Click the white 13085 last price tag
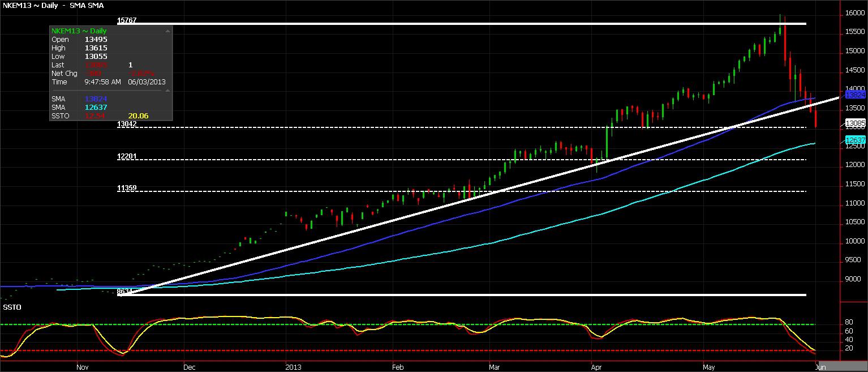This screenshot has width=868, height=372. tap(857, 122)
